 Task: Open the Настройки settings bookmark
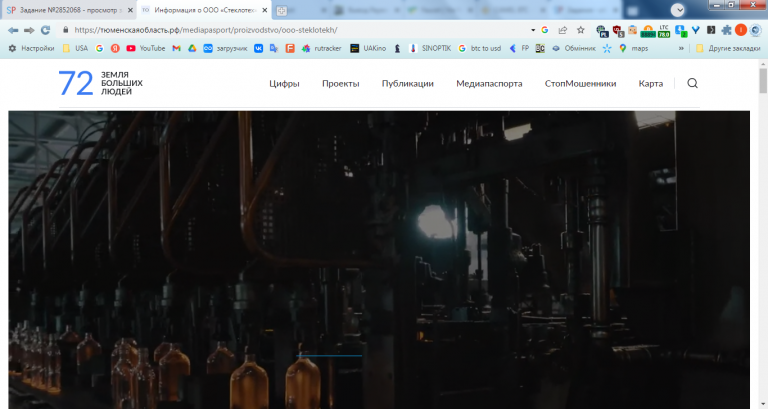[31, 48]
